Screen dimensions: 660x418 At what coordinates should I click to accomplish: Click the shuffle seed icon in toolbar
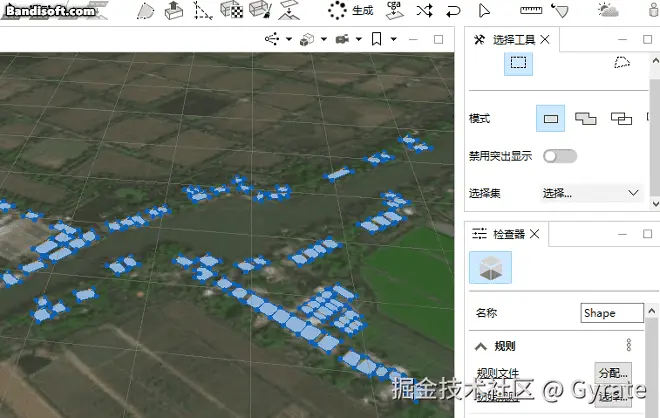(x=424, y=11)
